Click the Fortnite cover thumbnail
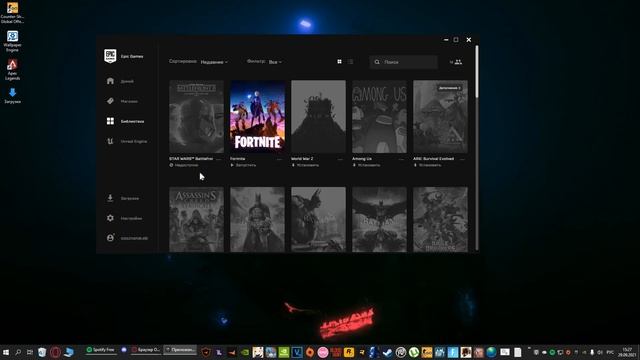 (258, 116)
